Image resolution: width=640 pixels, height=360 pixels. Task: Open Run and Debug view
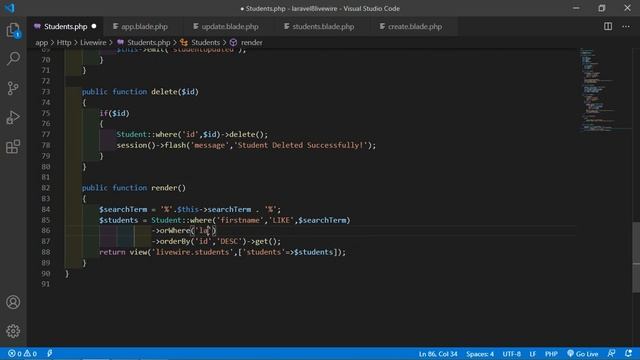pyautogui.click(x=13, y=118)
